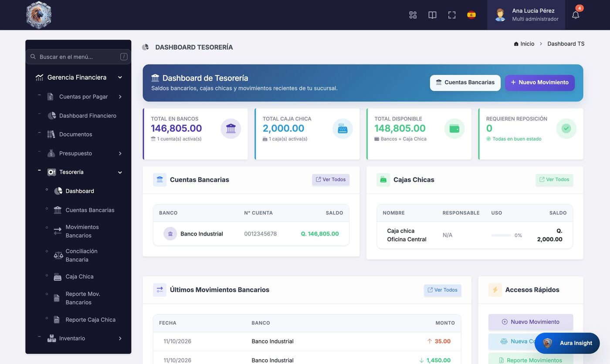610x364 pixels.
Task: Expand the Presupuesto submenu
Action: click(x=120, y=153)
